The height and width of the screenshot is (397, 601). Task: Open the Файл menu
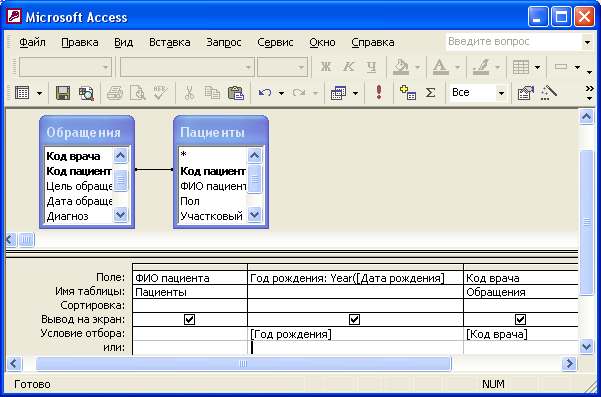tap(32, 42)
